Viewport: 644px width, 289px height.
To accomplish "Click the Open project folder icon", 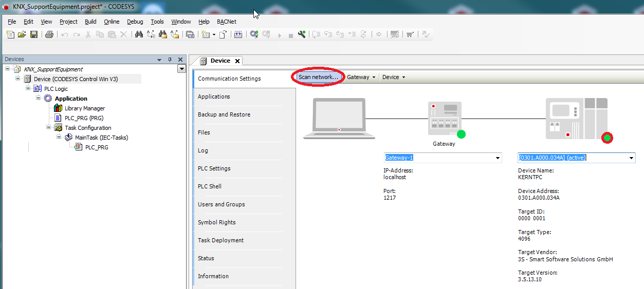I will click(x=22, y=34).
